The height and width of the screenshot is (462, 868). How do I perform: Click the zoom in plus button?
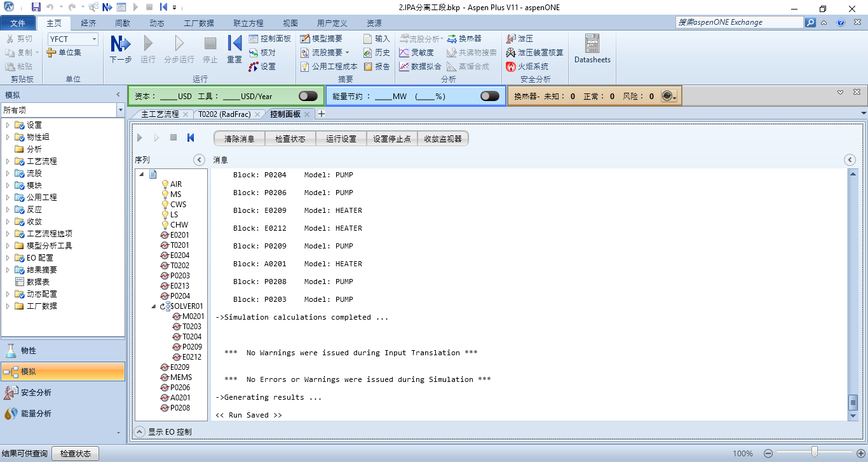[860, 454]
